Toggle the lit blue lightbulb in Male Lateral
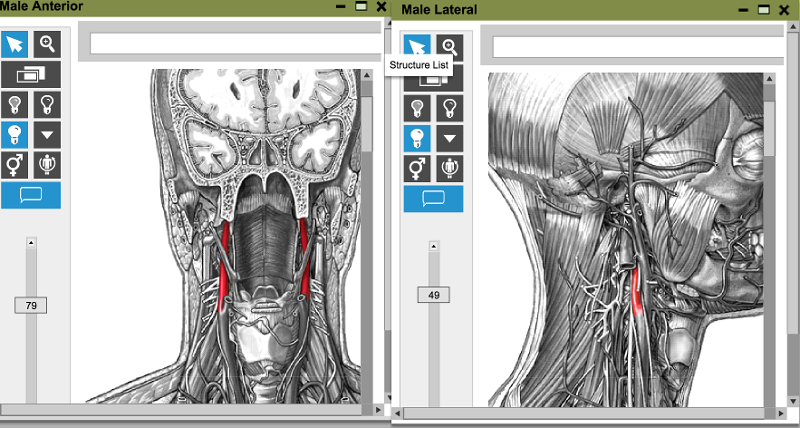The height and width of the screenshot is (428, 800). pyautogui.click(x=417, y=138)
